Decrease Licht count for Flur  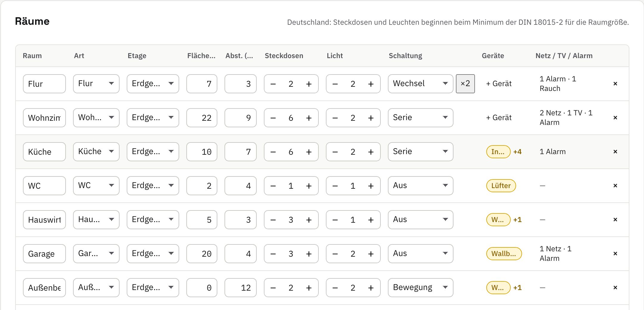point(335,84)
